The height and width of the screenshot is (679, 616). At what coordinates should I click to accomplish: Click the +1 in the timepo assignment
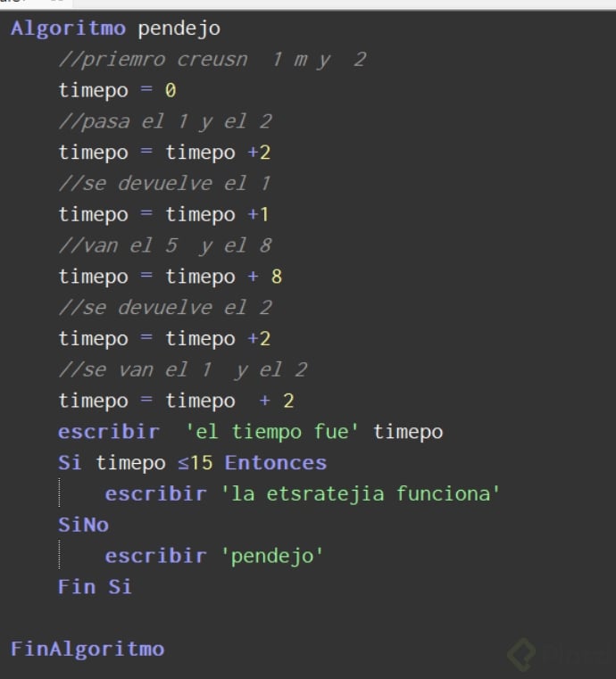(259, 214)
